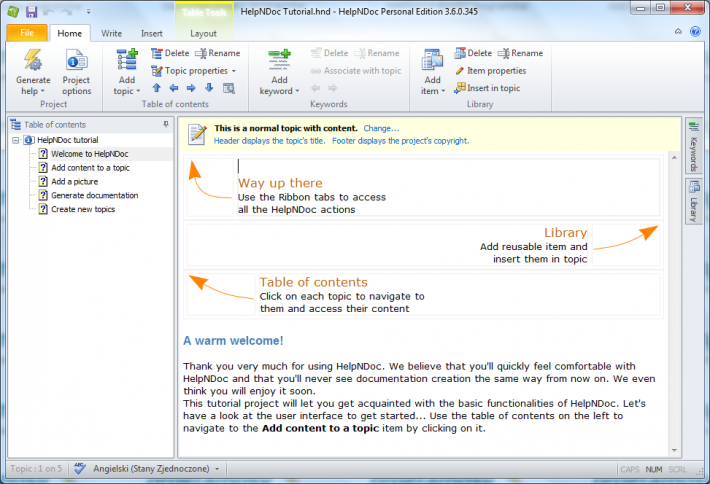Screen dimensions: 710x484
Task: Switch to the Layout tab
Action: click(203, 34)
